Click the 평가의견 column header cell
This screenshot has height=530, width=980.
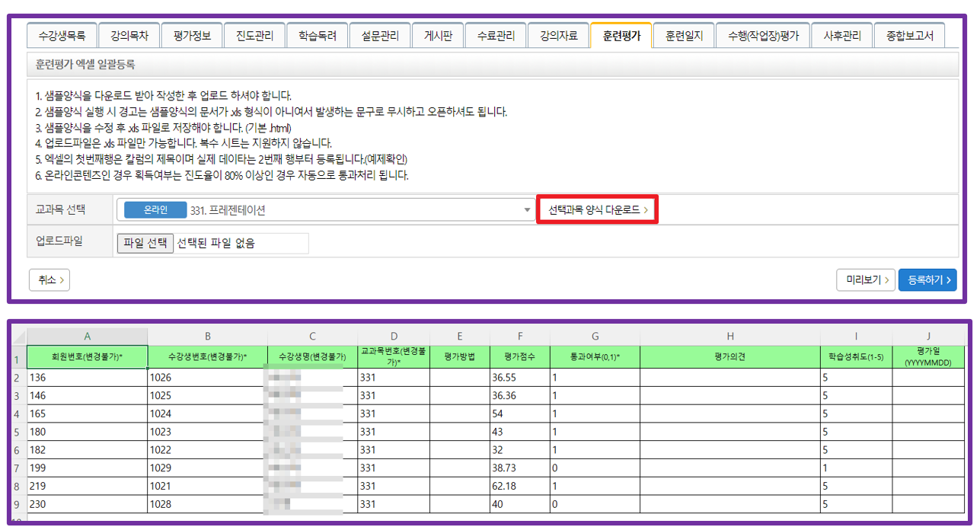coord(729,356)
